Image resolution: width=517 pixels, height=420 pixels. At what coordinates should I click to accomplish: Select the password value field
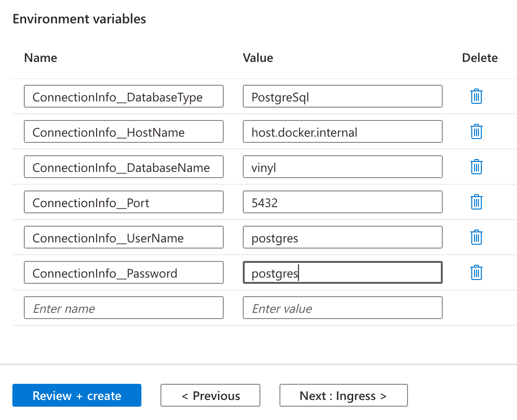click(342, 272)
